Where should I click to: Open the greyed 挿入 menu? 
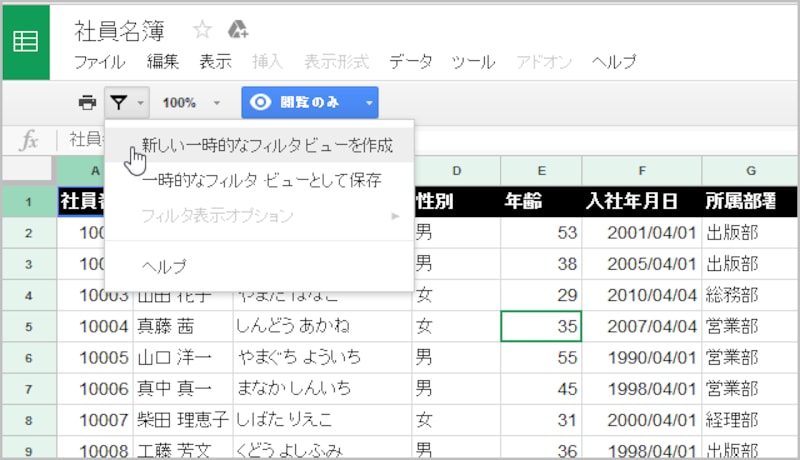(x=267, y=62)
